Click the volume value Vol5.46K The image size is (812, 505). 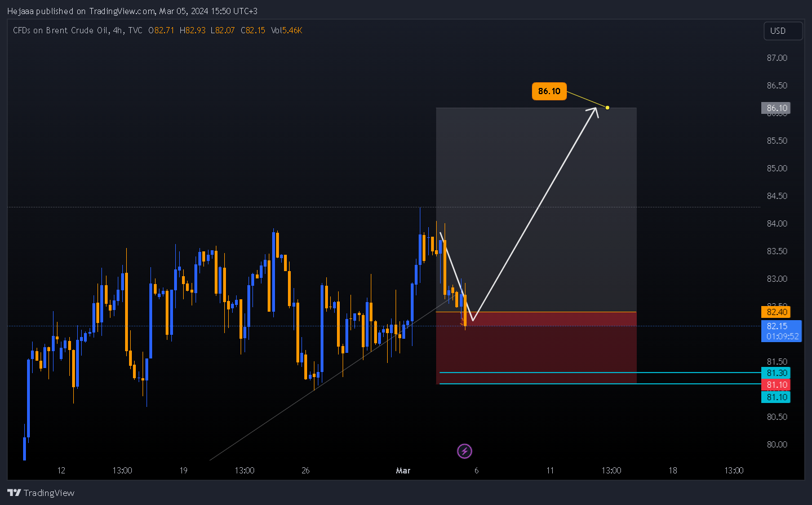286,30
